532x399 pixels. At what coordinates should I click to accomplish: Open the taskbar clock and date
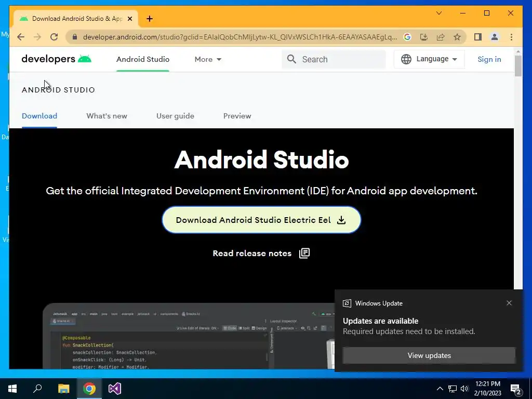[487, 389]
